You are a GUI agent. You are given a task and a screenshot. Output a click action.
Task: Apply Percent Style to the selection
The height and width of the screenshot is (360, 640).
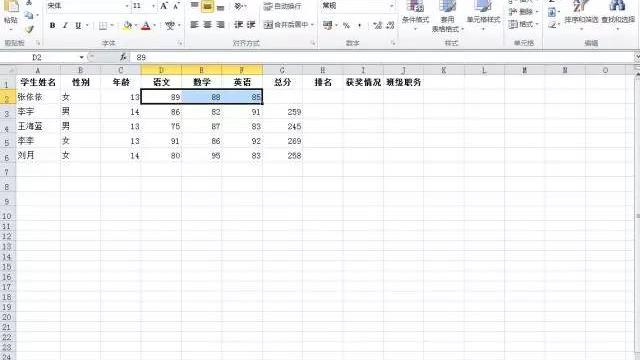(x=346, y=25)
